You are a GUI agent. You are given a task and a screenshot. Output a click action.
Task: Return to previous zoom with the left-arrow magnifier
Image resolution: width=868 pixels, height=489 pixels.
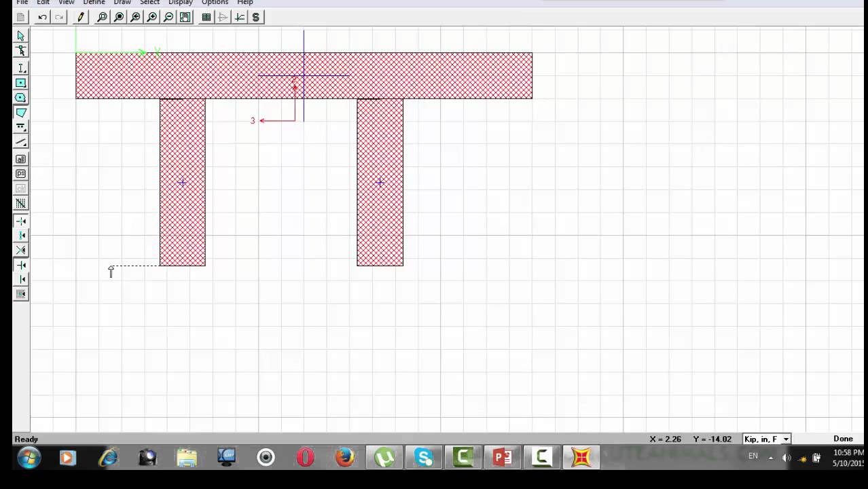click(x=135, y=17)
